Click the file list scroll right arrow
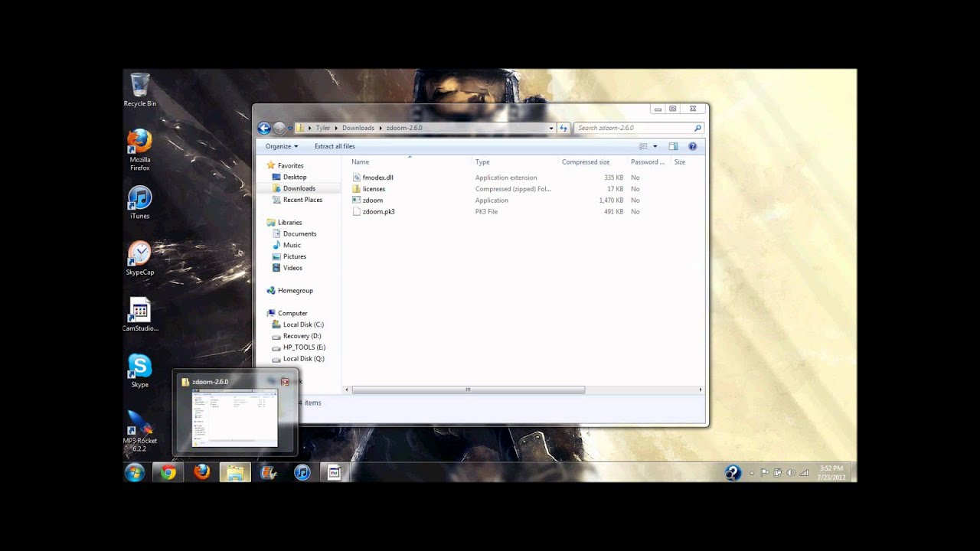The height and width of the screenshot is (551, 980). [x=701, y=390]
